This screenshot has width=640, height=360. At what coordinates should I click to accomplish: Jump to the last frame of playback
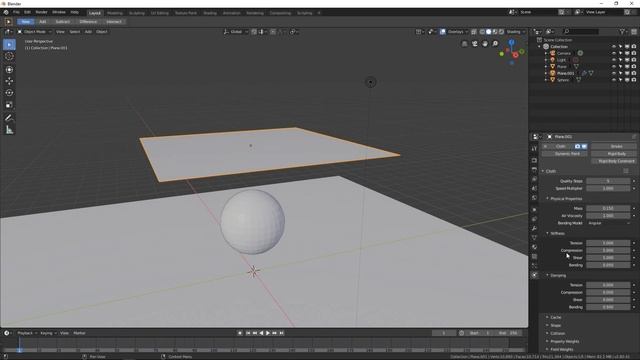coord(281,333)
